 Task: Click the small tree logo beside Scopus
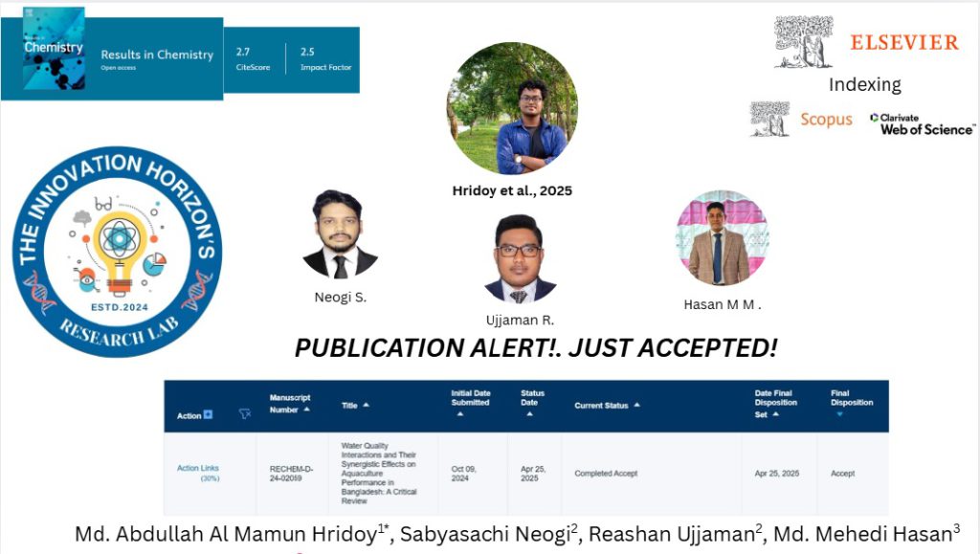pos(769,119)
